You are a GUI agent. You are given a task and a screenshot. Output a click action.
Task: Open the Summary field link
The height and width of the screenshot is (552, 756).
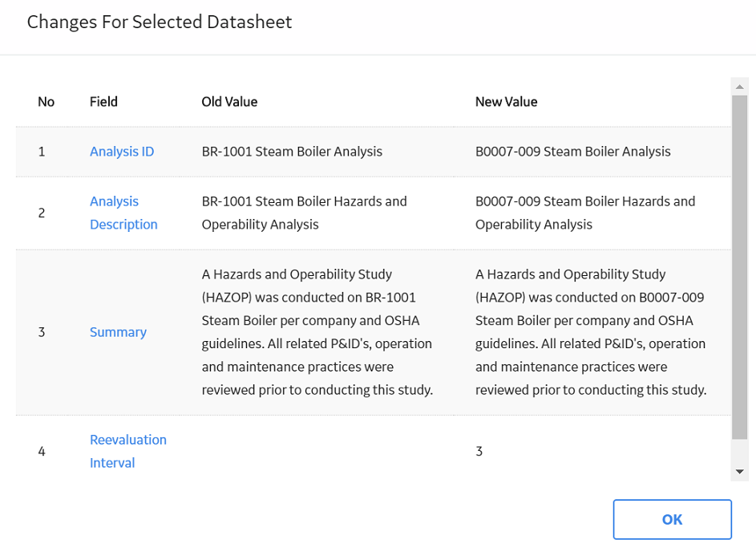(118, 332)
